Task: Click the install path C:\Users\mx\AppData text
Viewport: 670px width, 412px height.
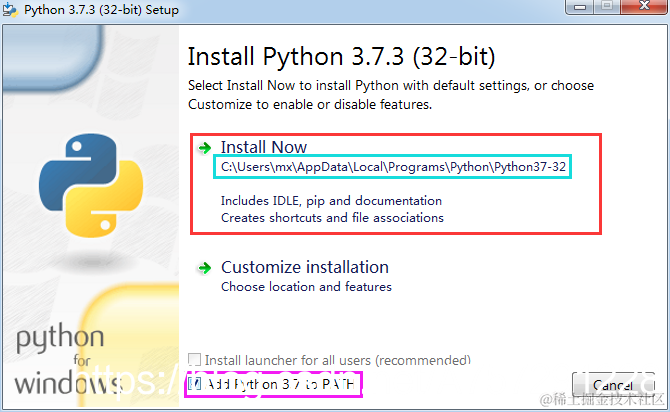Action: [393, 167]
